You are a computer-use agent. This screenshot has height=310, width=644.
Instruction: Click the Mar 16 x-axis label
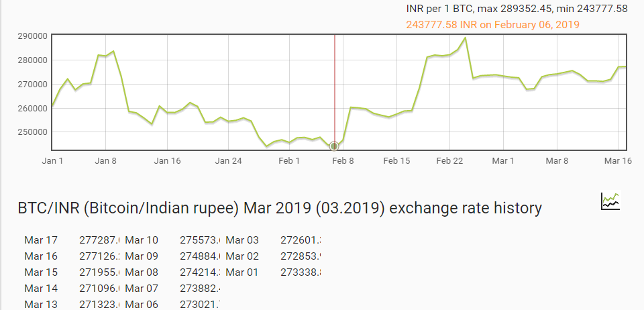pyautogui.click(x=618, y=161)
